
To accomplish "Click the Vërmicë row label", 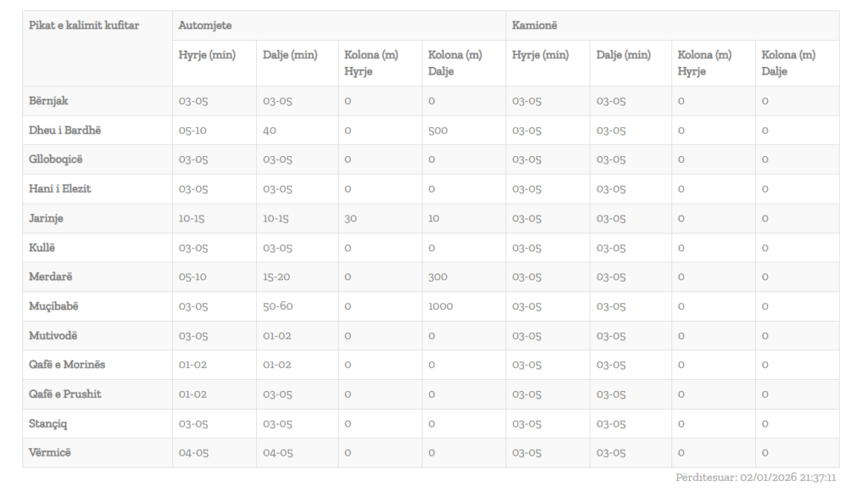I will tap(51, 452).
